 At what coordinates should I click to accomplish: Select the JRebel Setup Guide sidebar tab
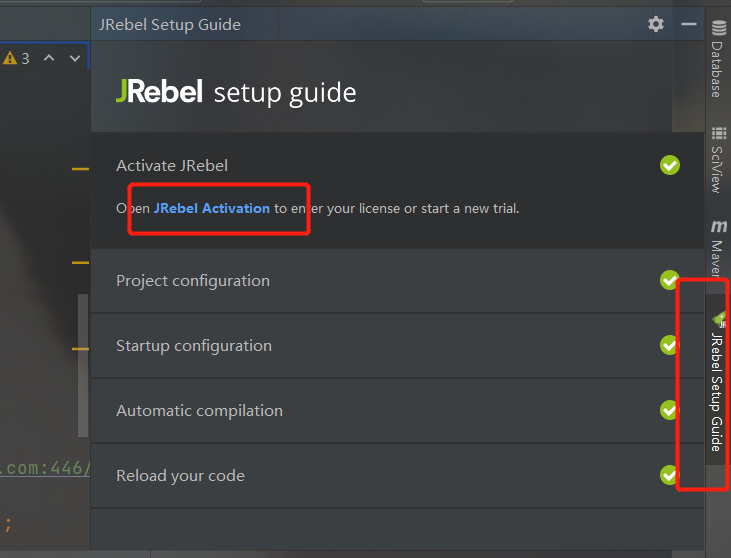click(x=718, y=381)
